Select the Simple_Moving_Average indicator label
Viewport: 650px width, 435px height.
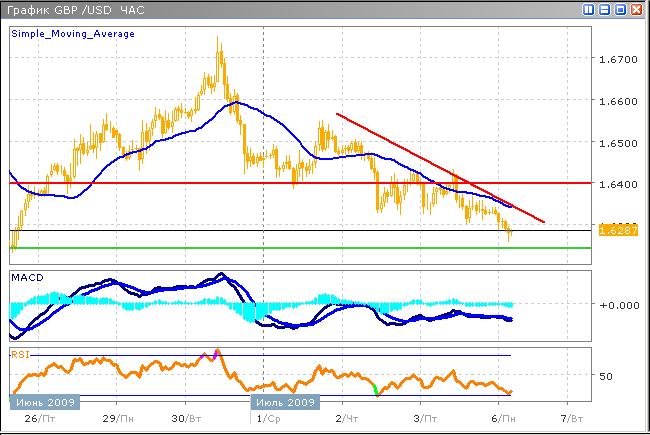click(73, 34)
